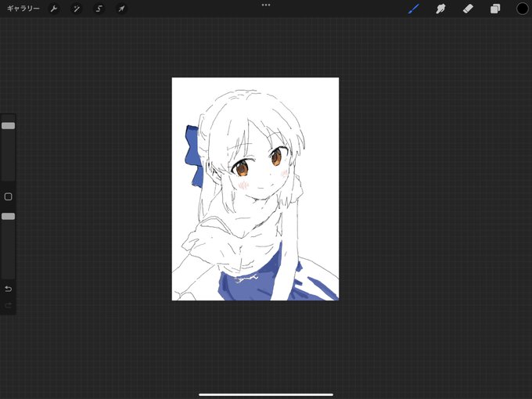532x399 pixels.
Task: Select the Eraser tool
Action: pyautogui.click(x=468, y=9)
